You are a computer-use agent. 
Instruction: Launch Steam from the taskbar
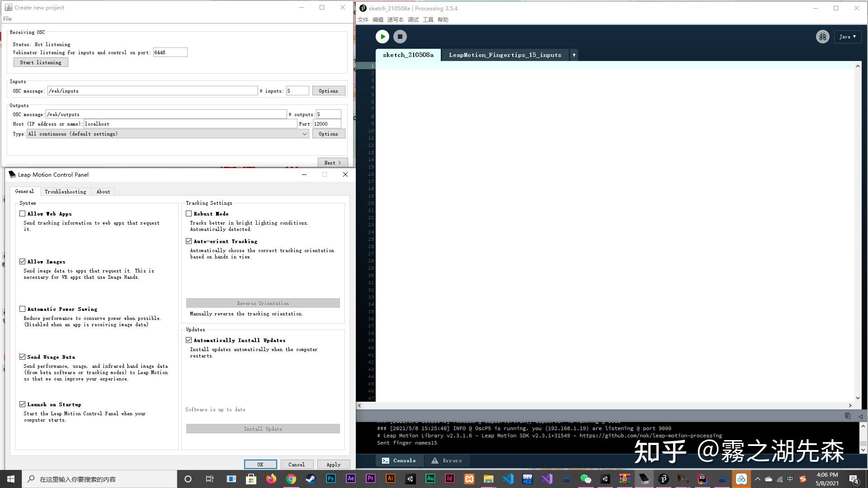point(311,479)
